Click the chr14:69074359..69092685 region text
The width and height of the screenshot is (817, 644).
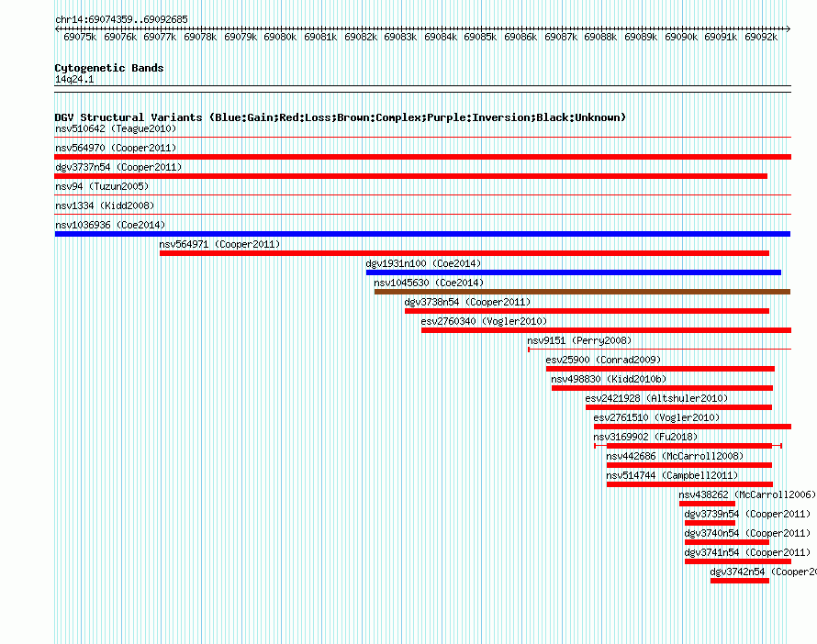click(x=121, y=19)
